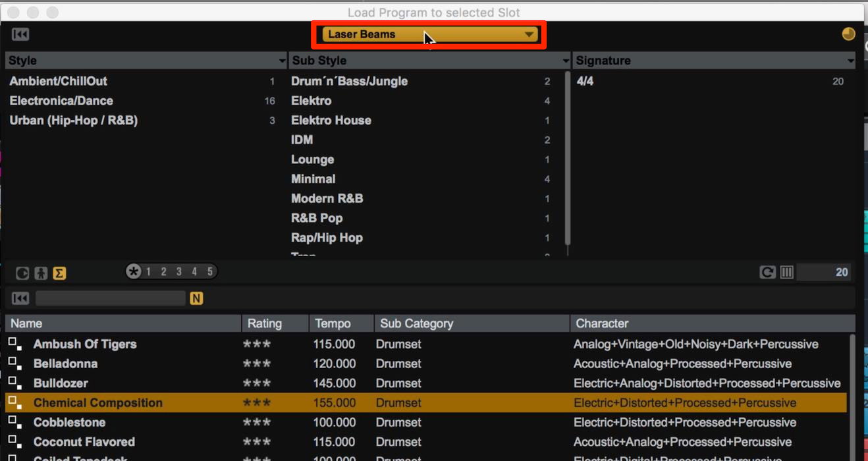Toggle the orange Sigma filter button
Viewport: 868px width, 461px height.
pyautogui.click(x=59, y=273)
